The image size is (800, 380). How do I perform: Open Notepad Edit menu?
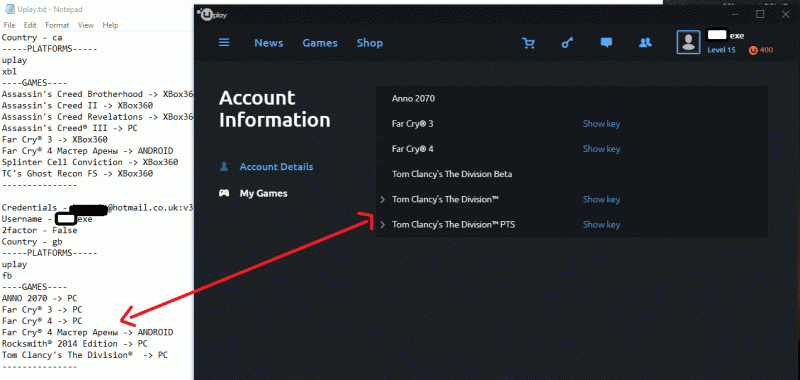(30, 25)
